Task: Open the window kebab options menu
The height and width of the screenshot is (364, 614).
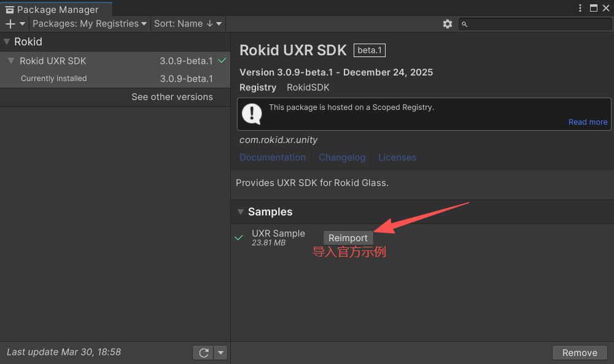Action: [x=580, y=8]
